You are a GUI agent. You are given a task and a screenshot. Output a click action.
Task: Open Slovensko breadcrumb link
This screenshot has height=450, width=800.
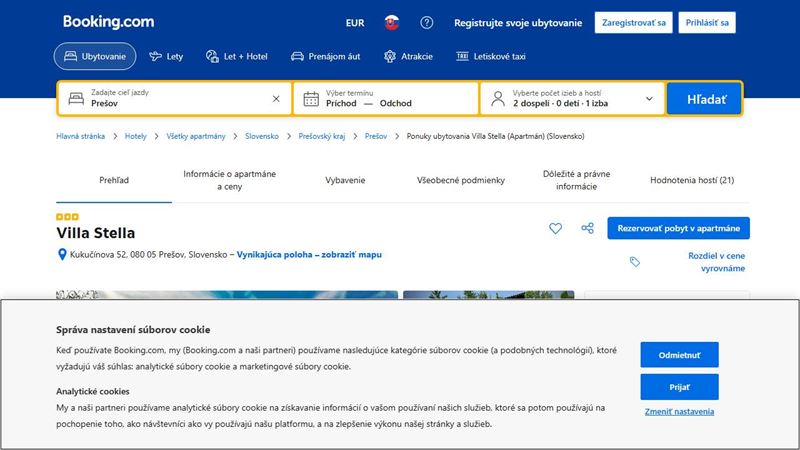(262, 136)
